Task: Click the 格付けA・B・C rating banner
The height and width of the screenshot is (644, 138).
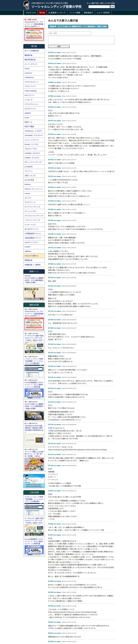Action: pos(34,294)
